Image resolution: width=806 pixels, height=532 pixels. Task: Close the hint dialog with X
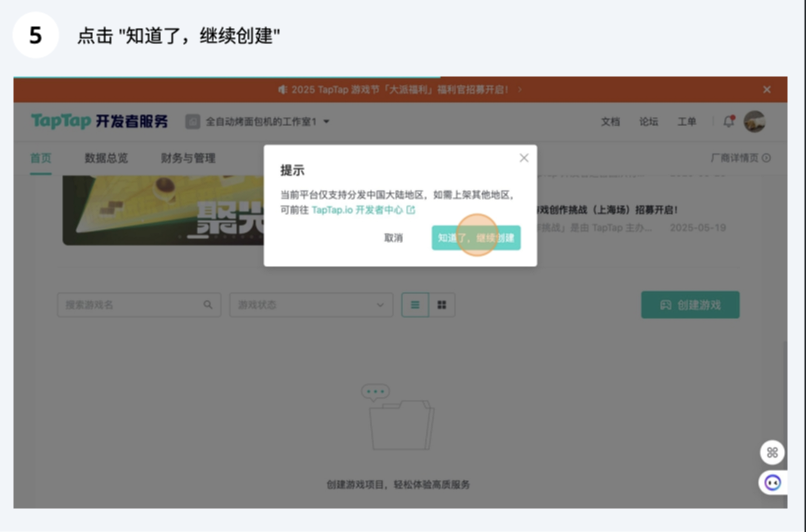[524, 158]
